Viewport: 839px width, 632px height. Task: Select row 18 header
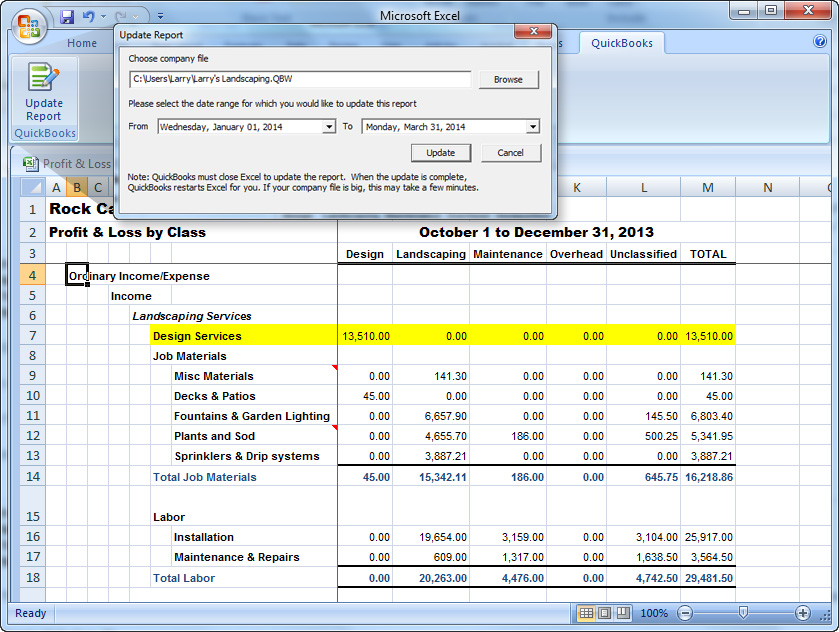click(33, 578)
